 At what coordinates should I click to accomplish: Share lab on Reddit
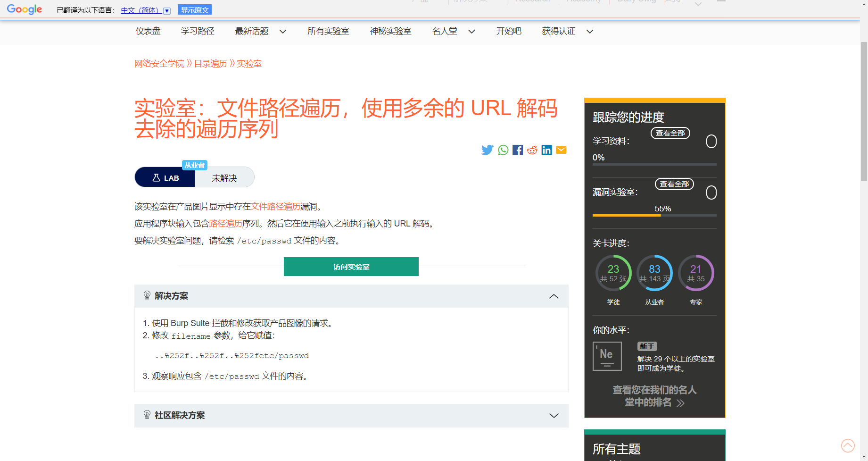tap(532, 150)
